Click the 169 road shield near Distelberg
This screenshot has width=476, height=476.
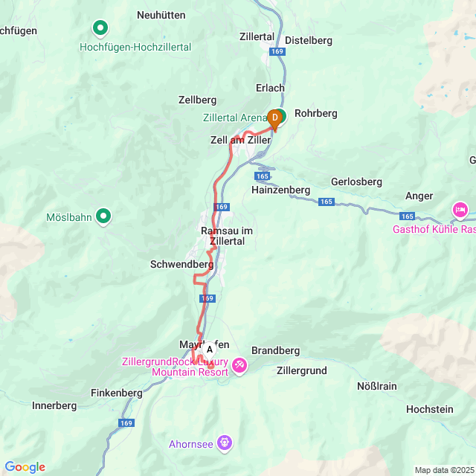pos(277,51)
